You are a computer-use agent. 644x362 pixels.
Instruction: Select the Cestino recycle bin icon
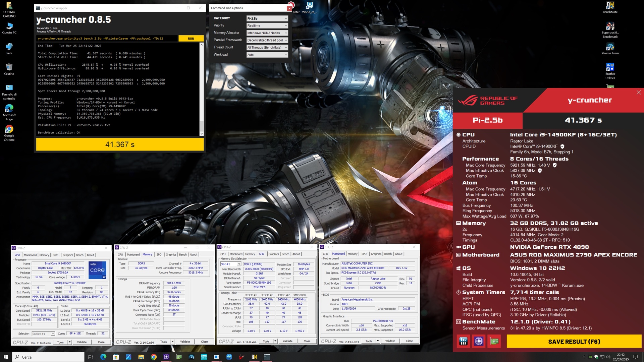(x=9, y=69)
